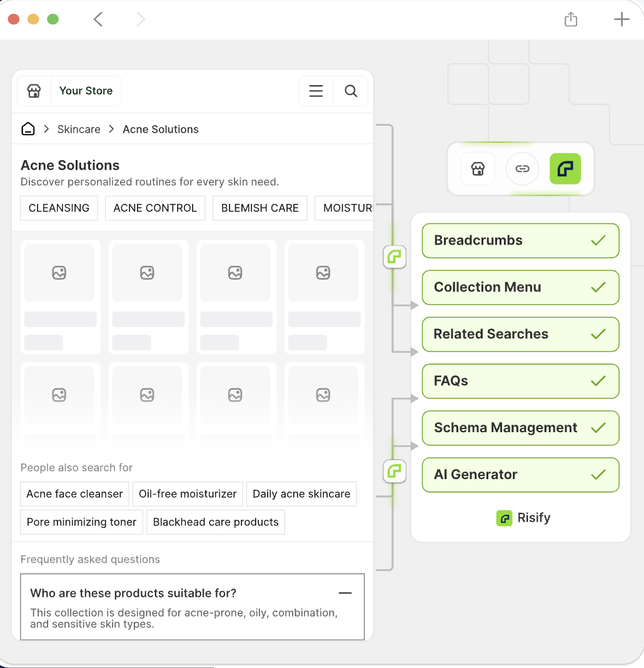Open the store icon in the floating toolbar
The width and height of the screenshot is (644, 668).
point(478,169)
